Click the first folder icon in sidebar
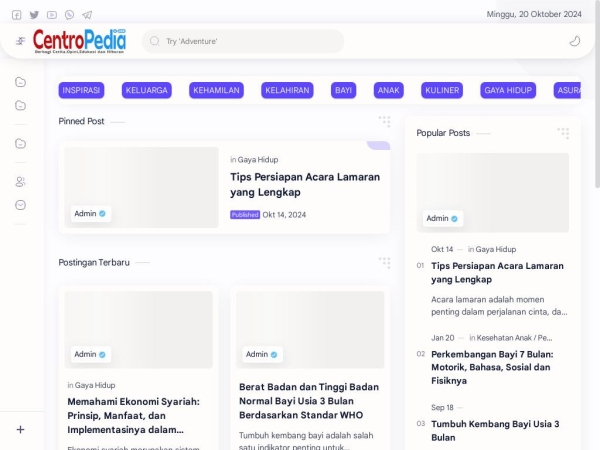Screen dimensions: 600x450 [x=20, y=82]
